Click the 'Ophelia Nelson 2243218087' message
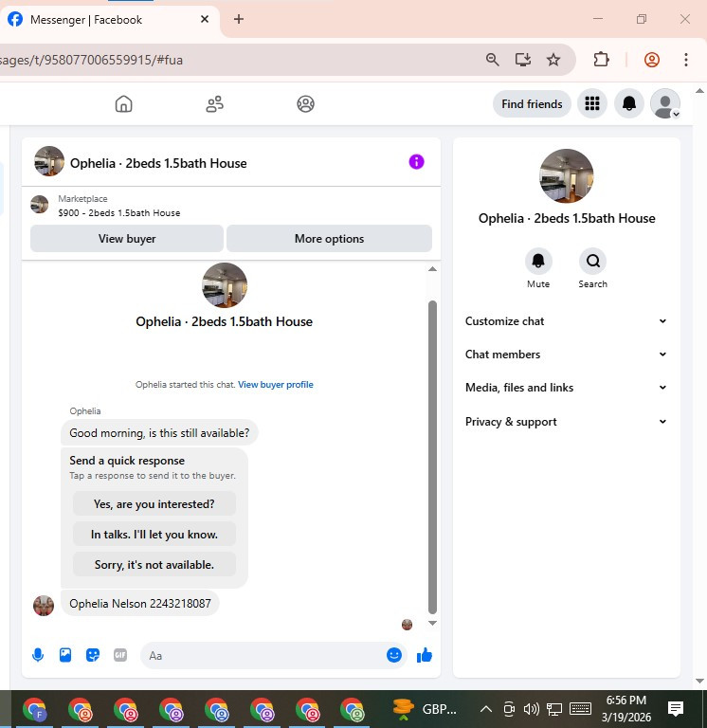This screenshot has width=707, height=728. pos(139,603)
